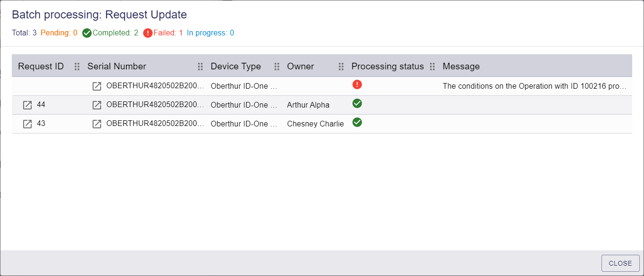644x276 pixels.
Task: Sort by the Request ID column header
Action: [x=41, y=67]
